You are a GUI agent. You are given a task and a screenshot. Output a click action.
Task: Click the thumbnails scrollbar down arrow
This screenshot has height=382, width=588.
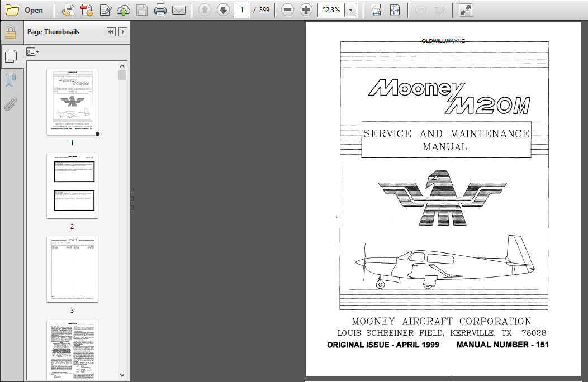122,375
